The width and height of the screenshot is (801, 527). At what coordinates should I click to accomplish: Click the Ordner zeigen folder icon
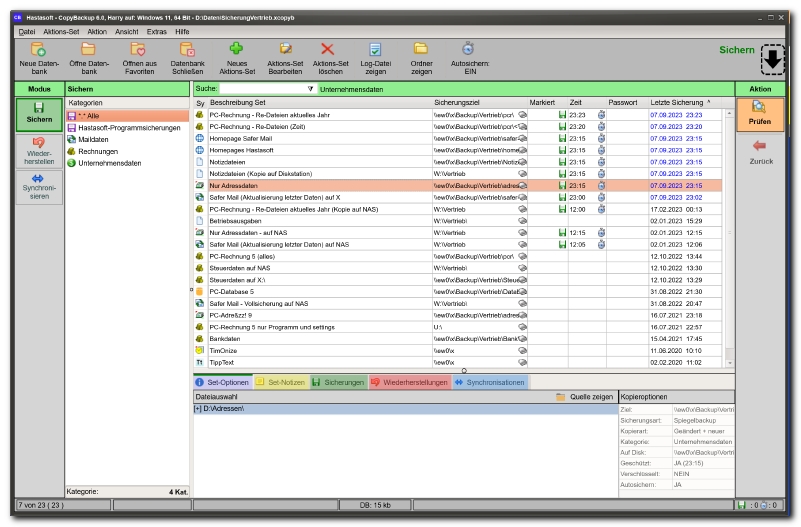click(x=421, y=48)
